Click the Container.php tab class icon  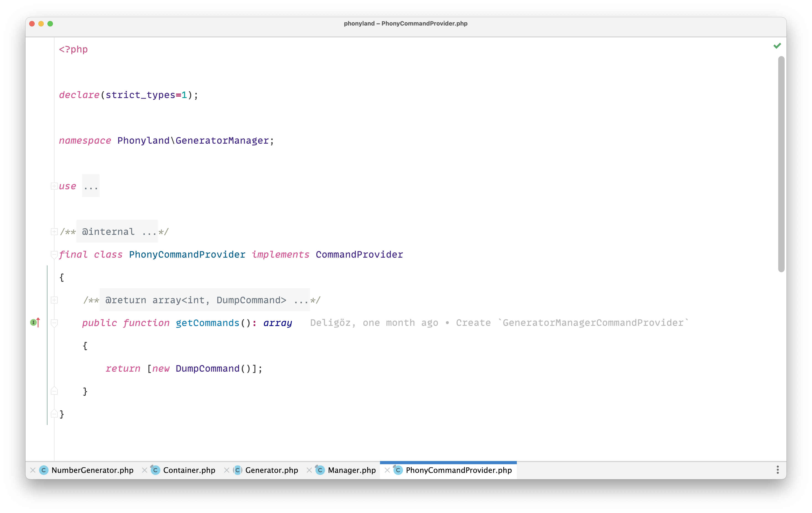click(x=156, y=470)
